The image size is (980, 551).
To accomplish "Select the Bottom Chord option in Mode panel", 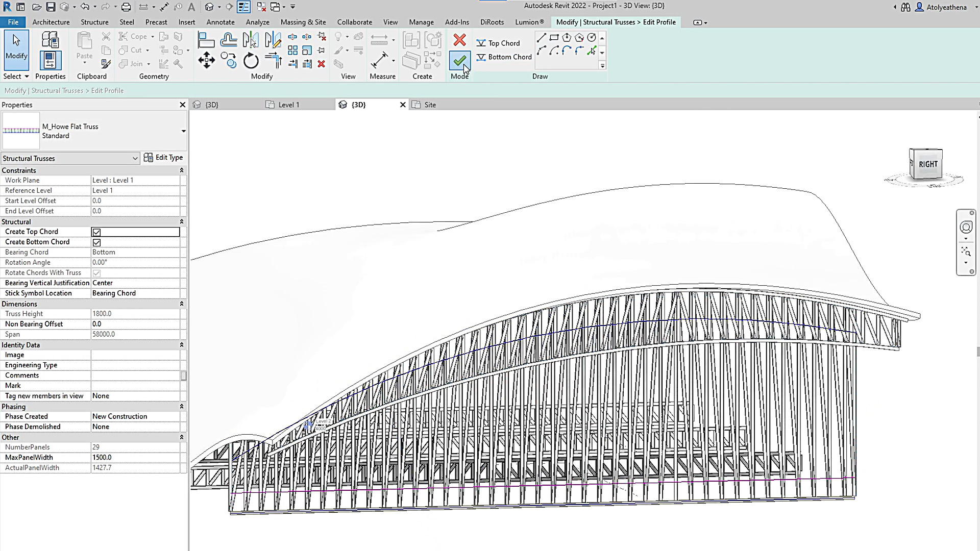I will [x=504, y=57].
